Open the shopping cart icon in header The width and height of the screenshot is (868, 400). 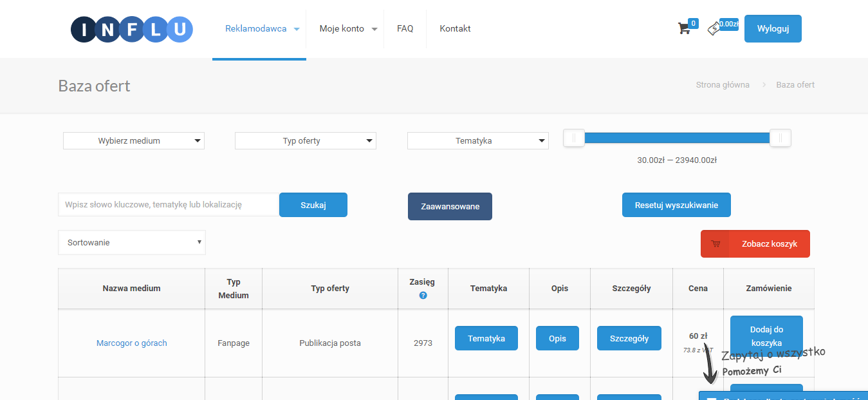684,28
